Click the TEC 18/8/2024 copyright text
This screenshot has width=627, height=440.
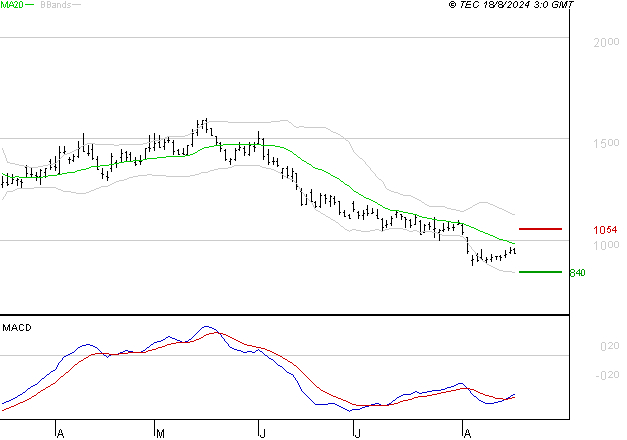point(511,5)
